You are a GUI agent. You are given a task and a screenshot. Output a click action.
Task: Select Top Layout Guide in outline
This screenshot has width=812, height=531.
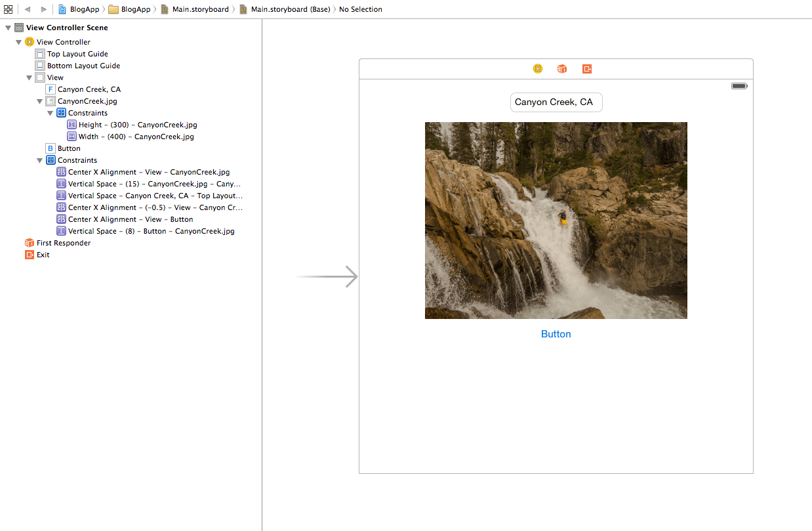77,54
